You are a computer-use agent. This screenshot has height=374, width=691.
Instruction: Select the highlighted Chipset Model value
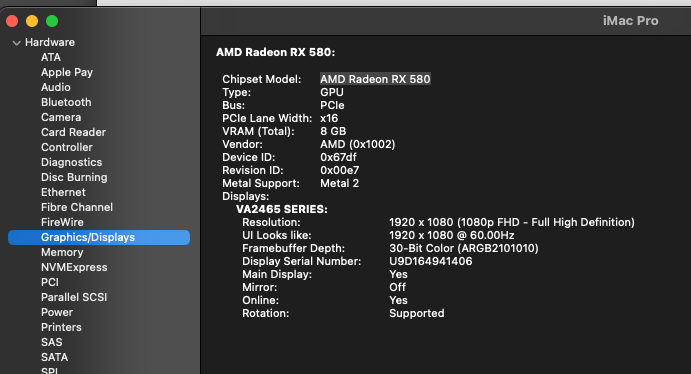(375, 79)
